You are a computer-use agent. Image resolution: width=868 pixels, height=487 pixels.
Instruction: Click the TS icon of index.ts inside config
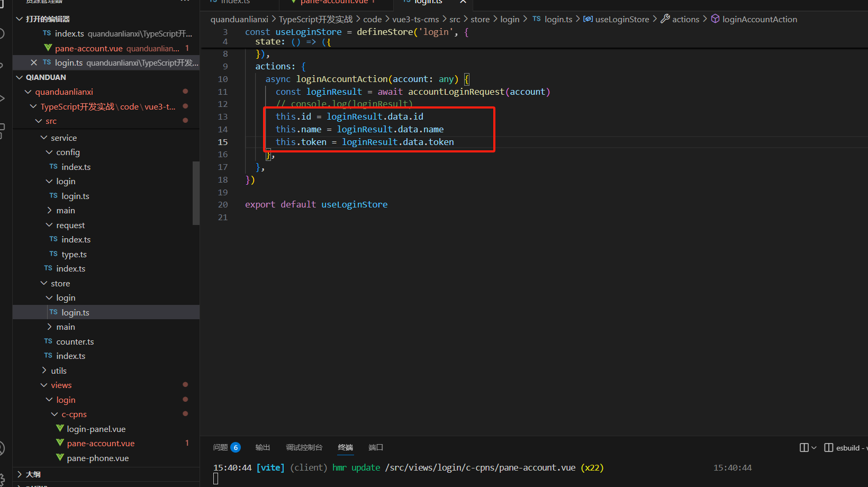(53, 167)
